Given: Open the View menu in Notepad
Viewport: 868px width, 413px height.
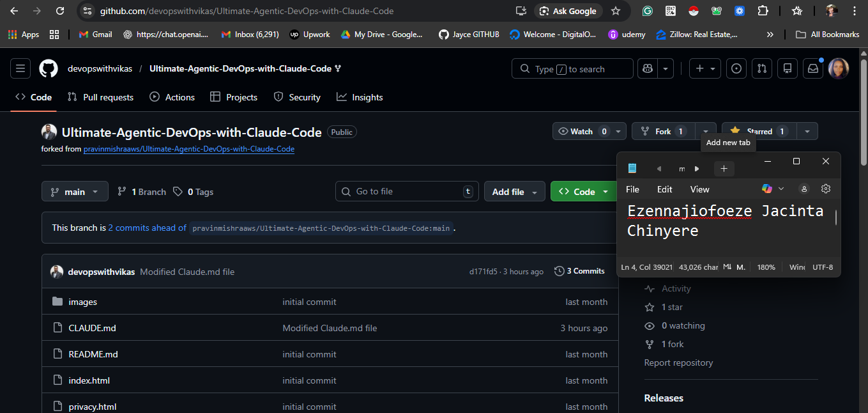Looking at the screenshot, I should click(x=700, y=189).
